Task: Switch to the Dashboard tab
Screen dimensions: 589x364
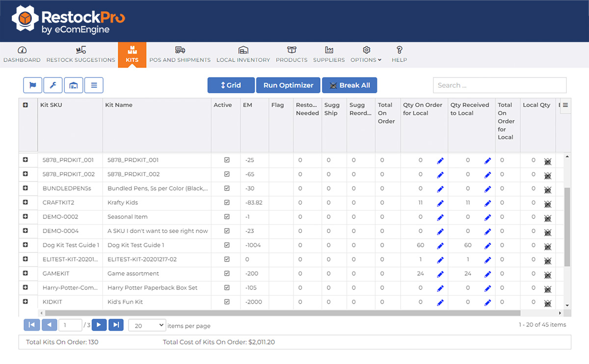Action: (x=22, y=54)
